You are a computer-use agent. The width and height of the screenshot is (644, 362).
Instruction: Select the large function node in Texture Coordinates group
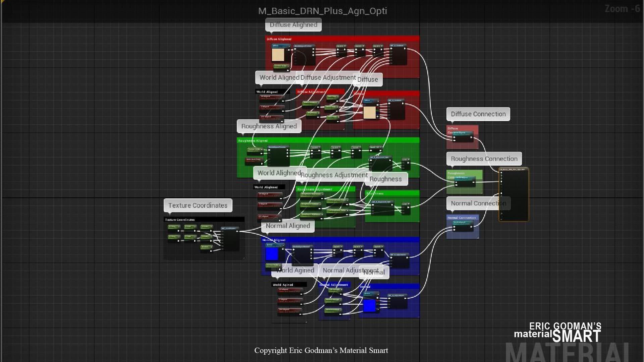230,239
